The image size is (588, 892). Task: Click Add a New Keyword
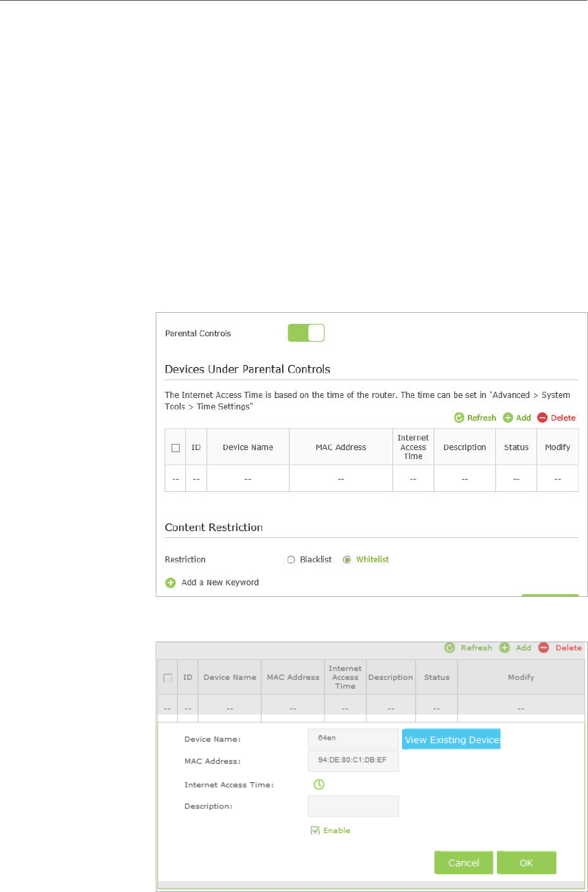point(213,583)
